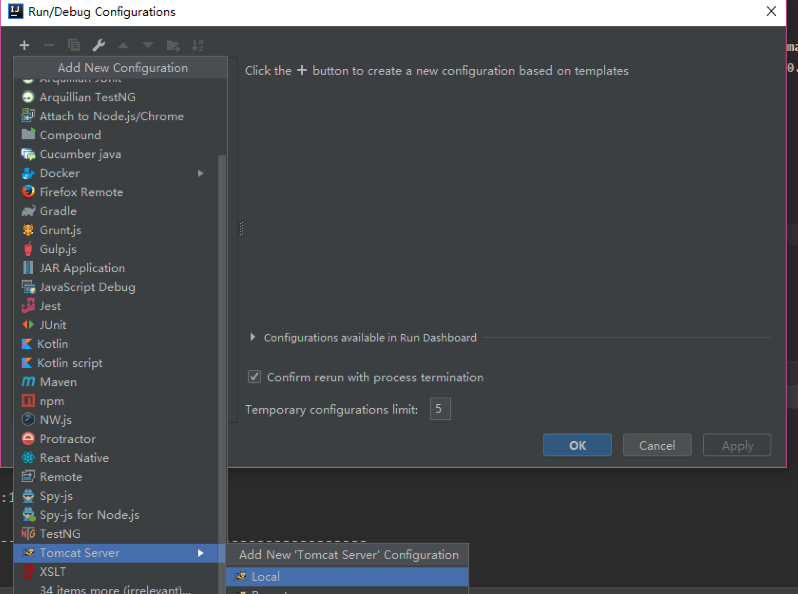Pick NW.js from the list
798x594 pixels.
tap(116, 420)
